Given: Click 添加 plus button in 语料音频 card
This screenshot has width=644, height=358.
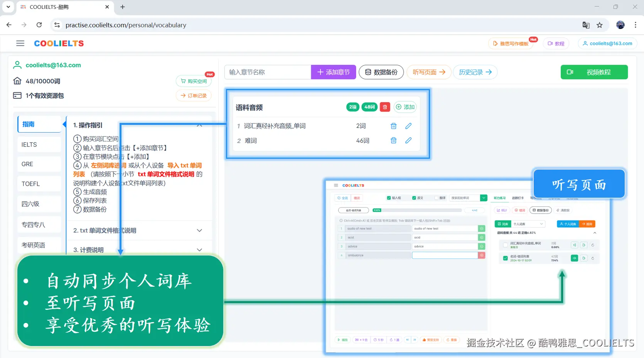Looking at the screenshot, I should click(x=405, y=107).
